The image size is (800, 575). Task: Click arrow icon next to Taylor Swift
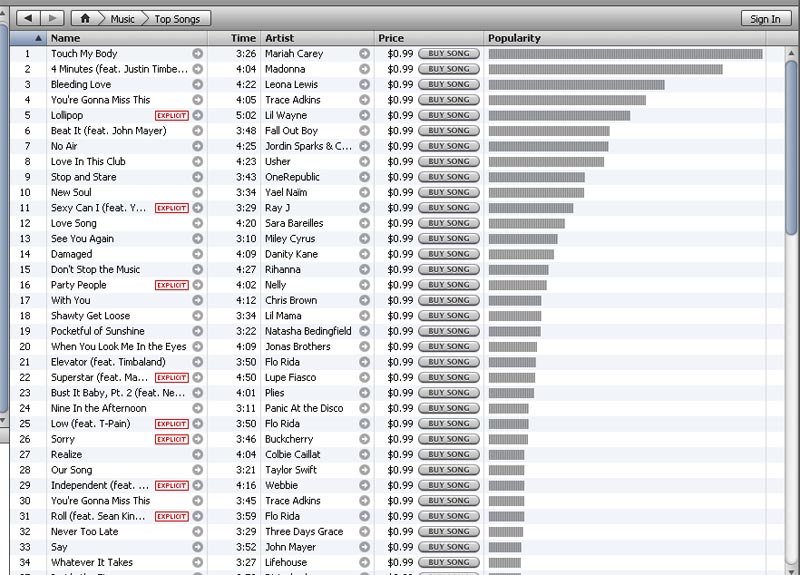(364, 470)
